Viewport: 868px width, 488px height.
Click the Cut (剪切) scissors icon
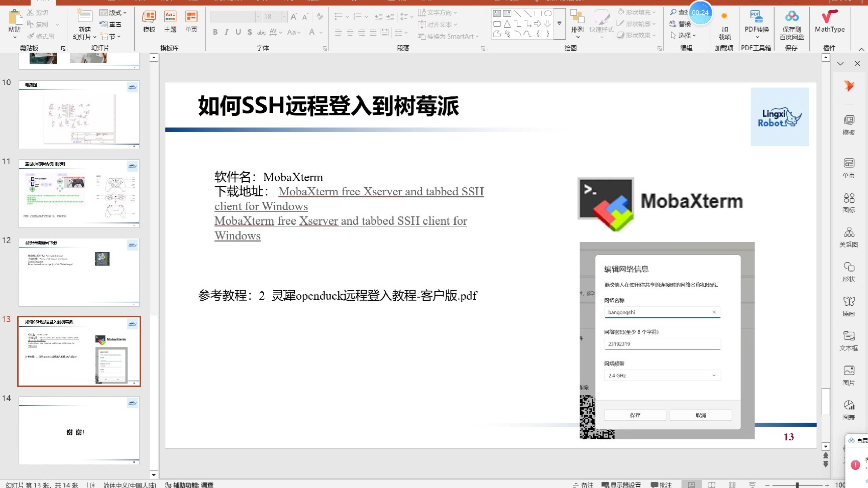[31, 13]
